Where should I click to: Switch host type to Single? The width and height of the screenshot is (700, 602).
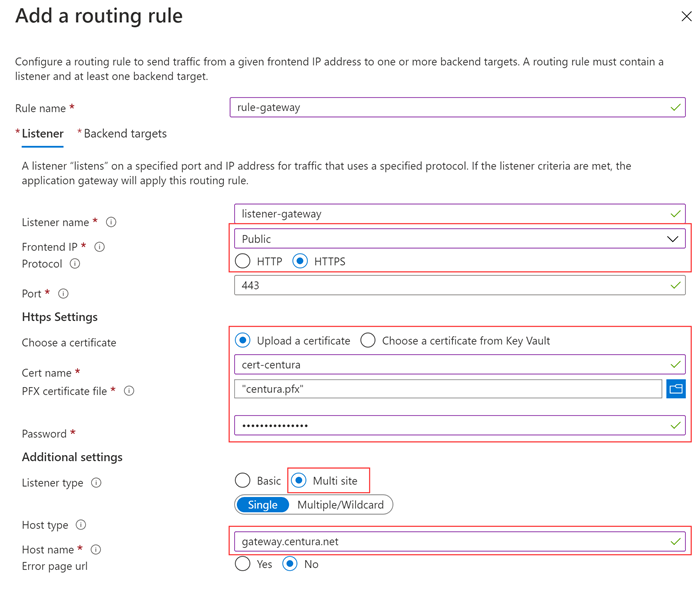click(x=262, y=505)
